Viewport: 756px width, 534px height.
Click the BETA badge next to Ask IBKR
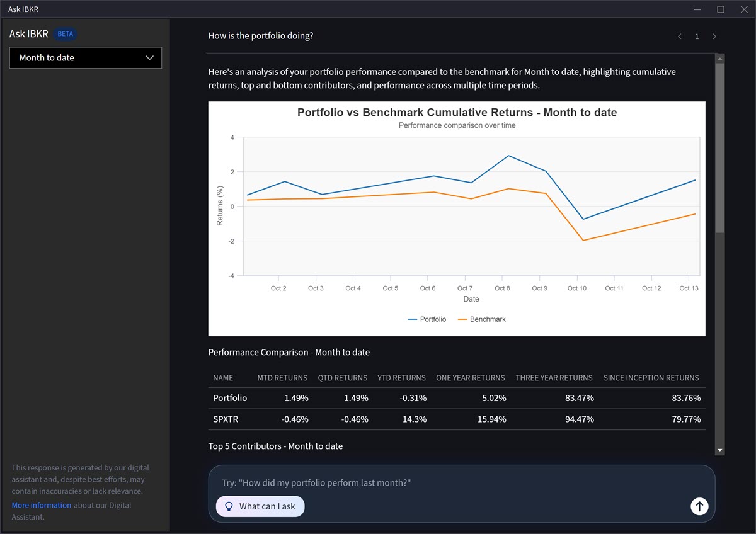pyautogui.click(x=66, y=34)
